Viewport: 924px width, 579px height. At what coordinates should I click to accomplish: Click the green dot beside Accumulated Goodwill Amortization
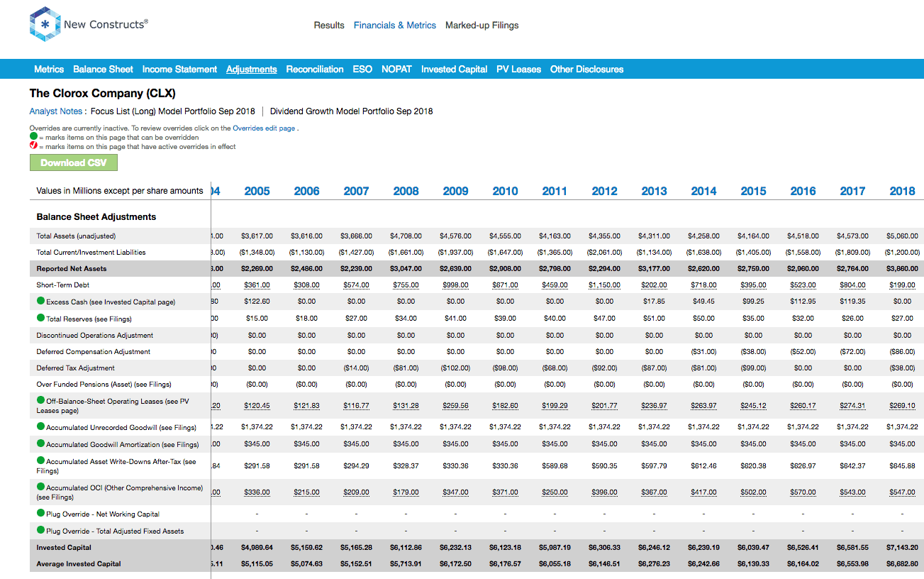[41, 443]
